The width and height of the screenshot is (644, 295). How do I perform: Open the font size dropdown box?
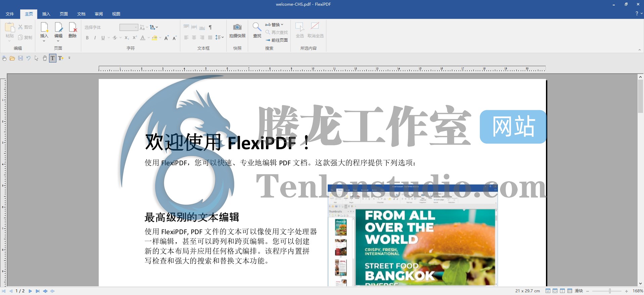(129, 27)
